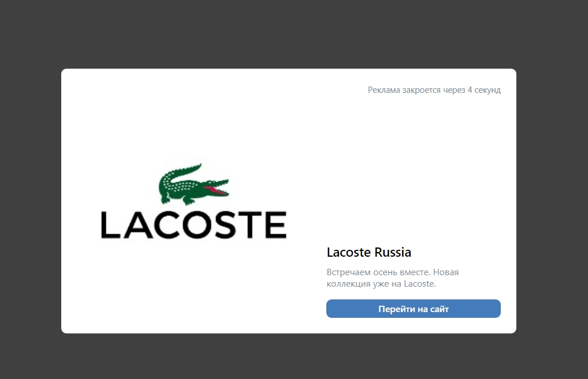Click the green Lacoste crocodile logo
The width and height of the screenshot is (588, 379).
pos(193,184)
